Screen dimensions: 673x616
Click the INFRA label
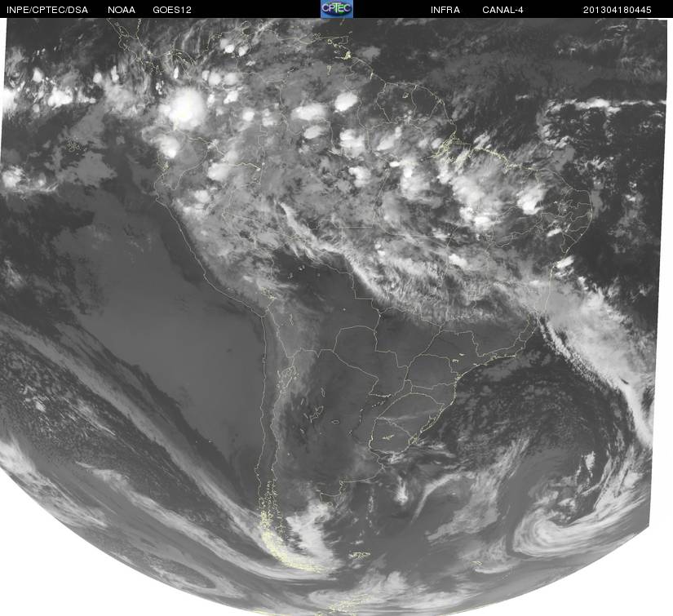point(445,10)
